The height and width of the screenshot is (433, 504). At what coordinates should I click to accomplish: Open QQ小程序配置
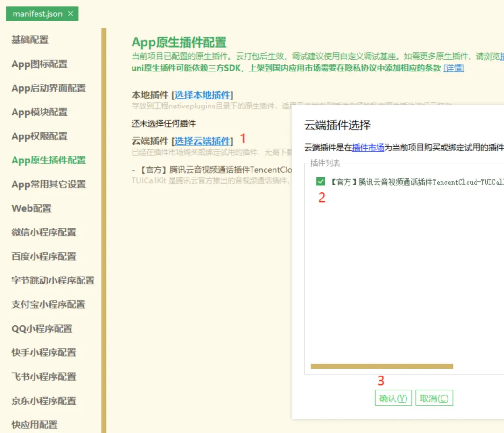(x=42, y=328)
